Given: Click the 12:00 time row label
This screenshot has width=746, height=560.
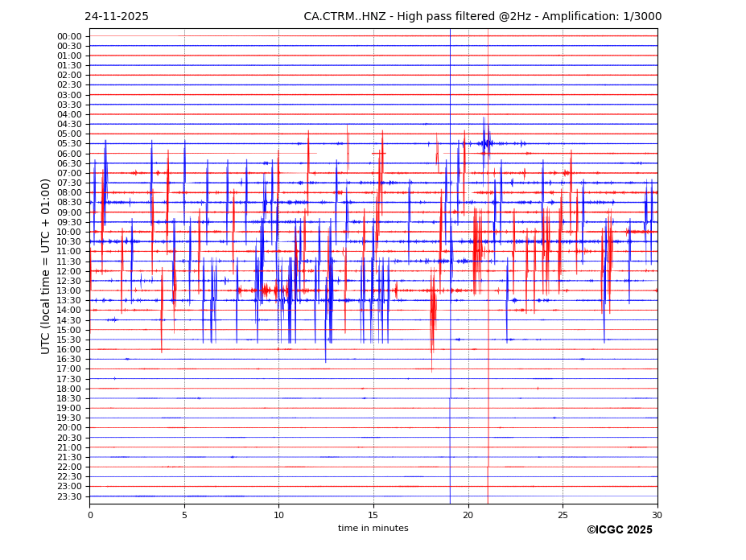Looking at the screenshot, I should (69, 271).
